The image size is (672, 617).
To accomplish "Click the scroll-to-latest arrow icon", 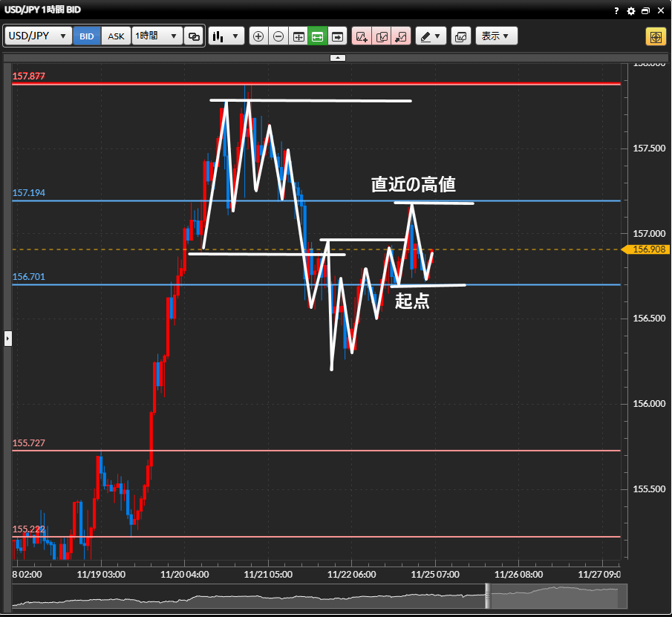I will [338, 36].
